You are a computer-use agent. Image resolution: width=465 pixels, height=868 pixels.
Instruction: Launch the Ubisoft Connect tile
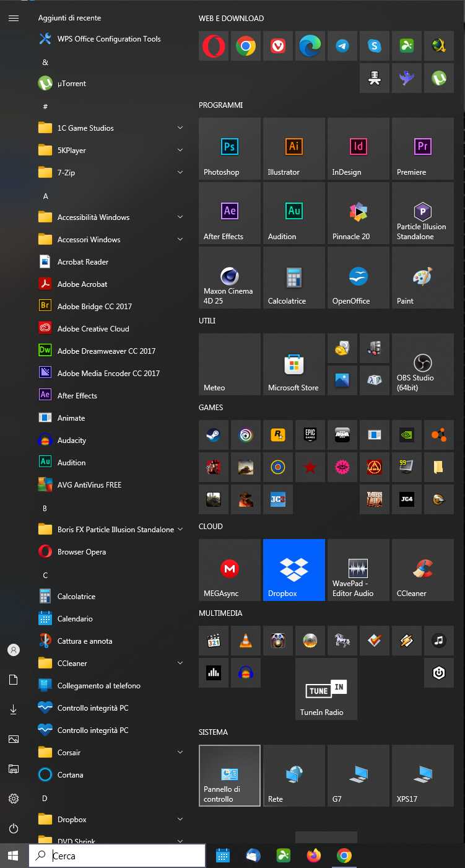point(246,435)
